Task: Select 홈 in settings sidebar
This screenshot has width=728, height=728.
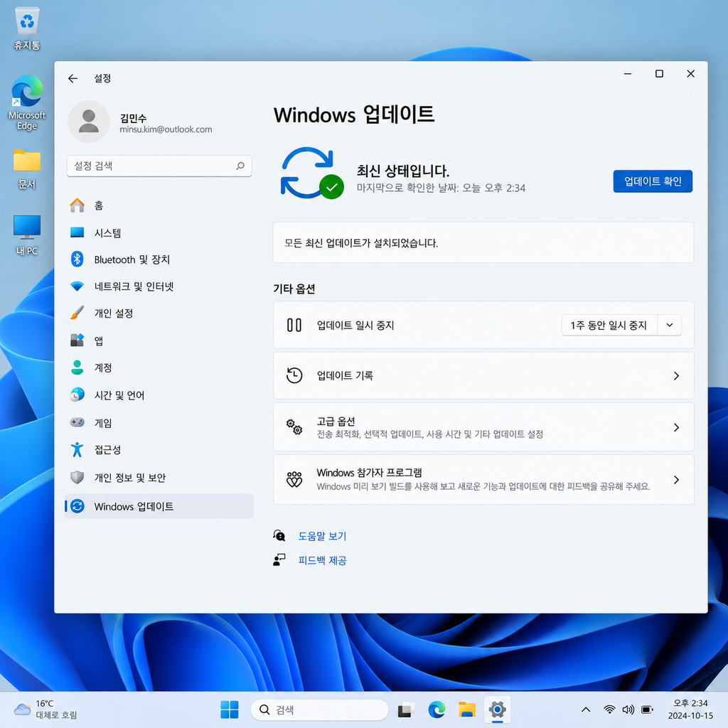Action: (159, 205)
